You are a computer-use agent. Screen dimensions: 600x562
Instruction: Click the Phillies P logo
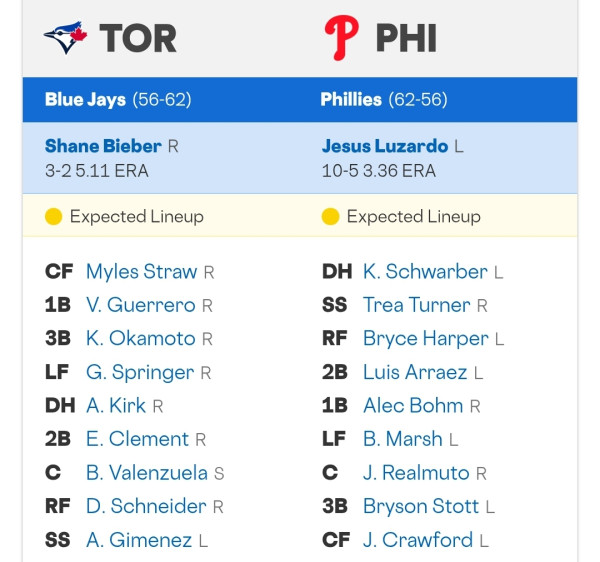click(x=341, y=37)
